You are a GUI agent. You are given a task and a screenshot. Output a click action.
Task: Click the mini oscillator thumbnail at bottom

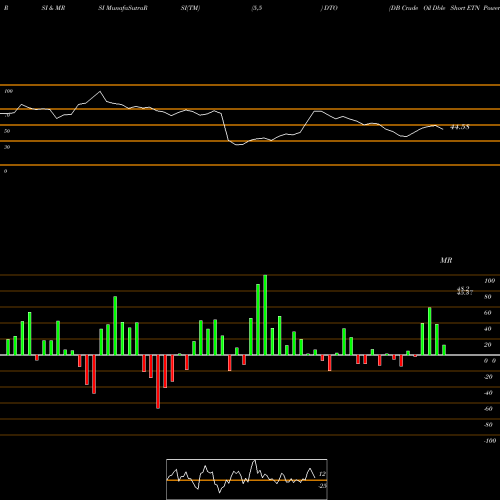point(247,479)
